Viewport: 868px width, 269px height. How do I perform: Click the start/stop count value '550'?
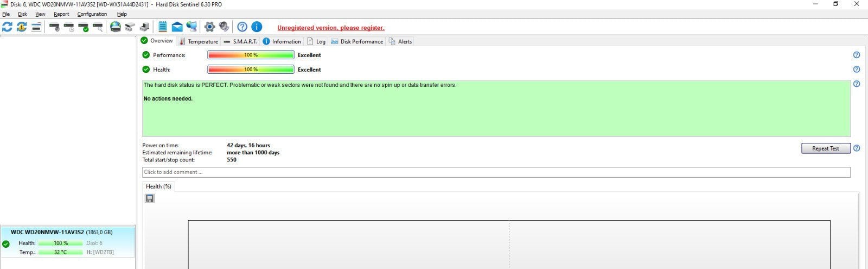[232, 160]
